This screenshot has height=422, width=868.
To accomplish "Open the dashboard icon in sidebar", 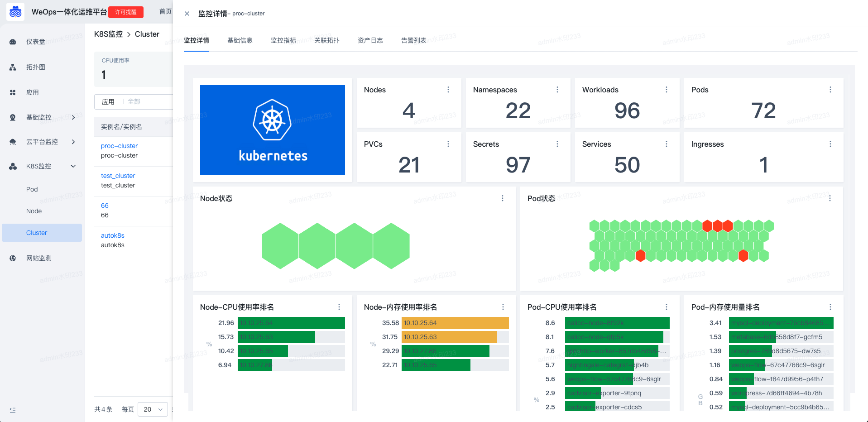I will pyautogui.click(x=13, y=42).
